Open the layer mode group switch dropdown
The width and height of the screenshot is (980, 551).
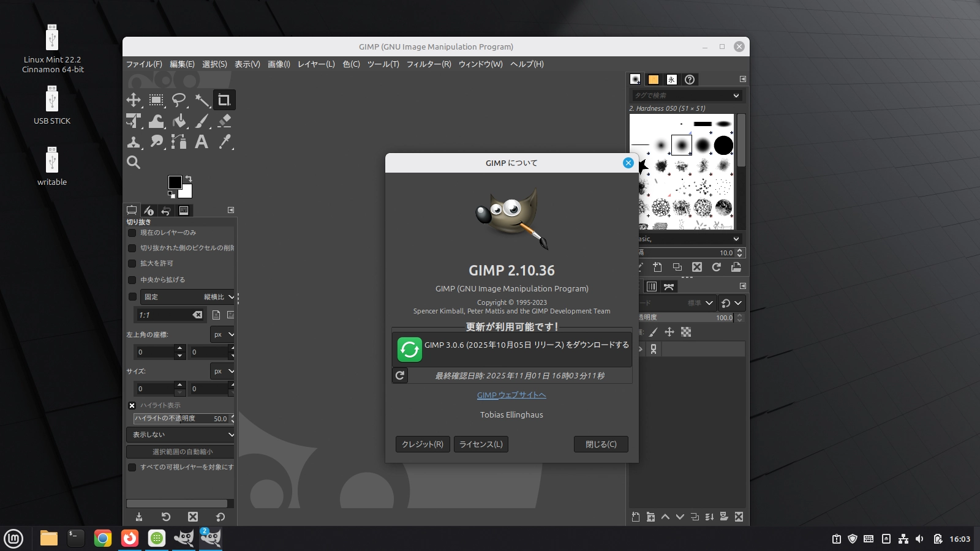[x=732, y=303]
